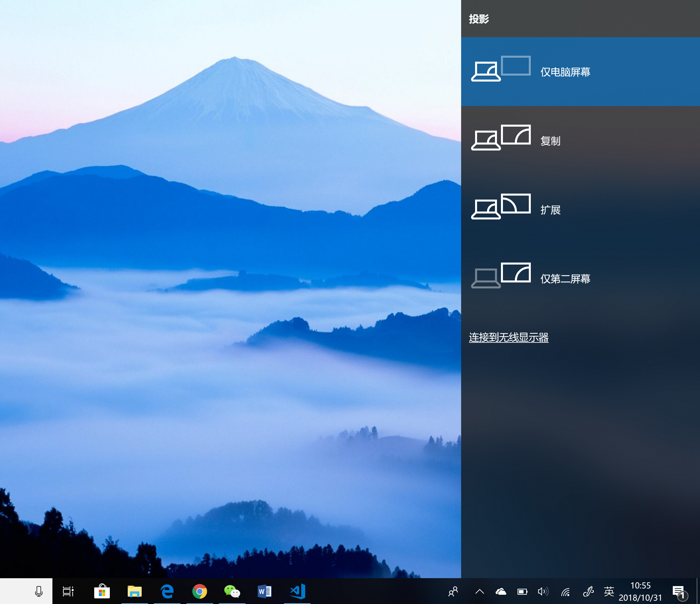The width and height of the screenshot is (700, 604).
Task: Open the 连接到无线显示器 link
Action: pos(509,337)
